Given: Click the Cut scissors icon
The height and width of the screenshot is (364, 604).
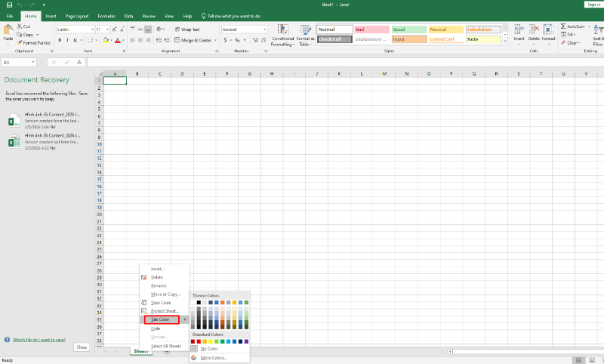Looking at the screenshot, I should 20,26.
